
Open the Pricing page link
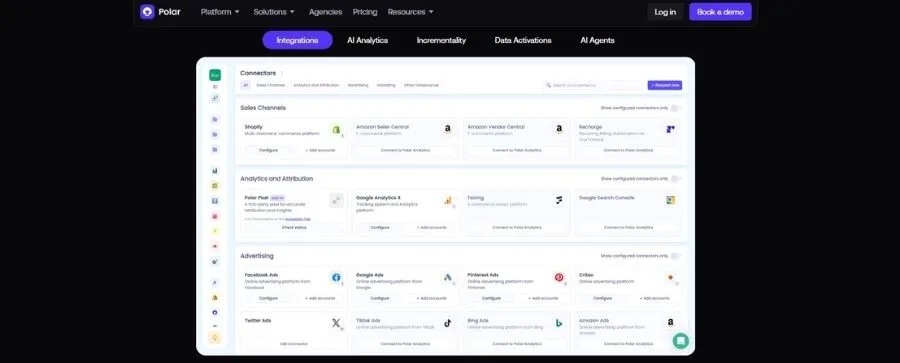point(365,11)
